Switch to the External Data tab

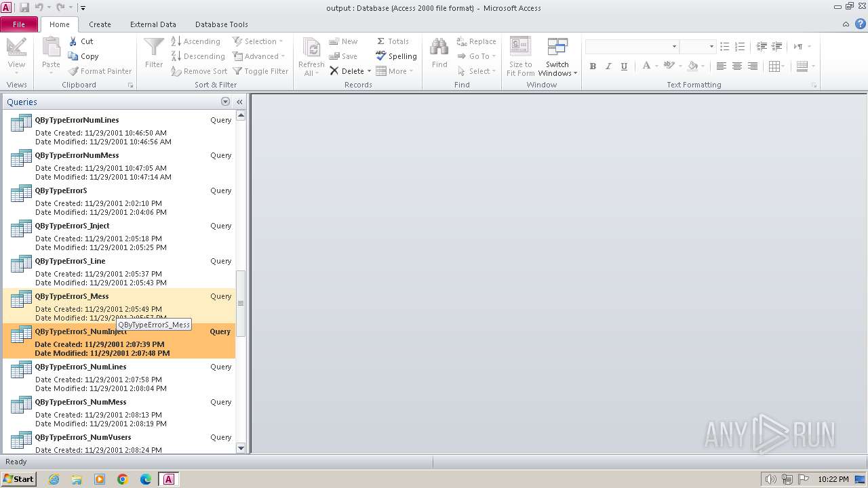(153, 24)
